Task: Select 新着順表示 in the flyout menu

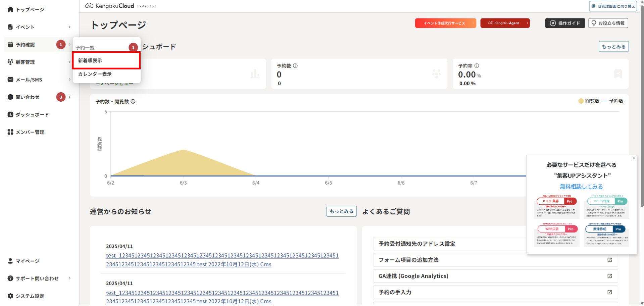Action: pyautogui.click(x=106, y=60)
